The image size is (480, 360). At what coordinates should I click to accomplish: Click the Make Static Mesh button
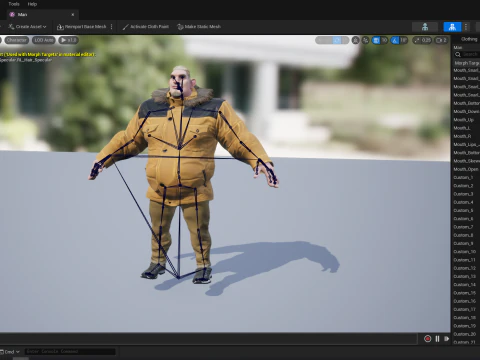199,27
